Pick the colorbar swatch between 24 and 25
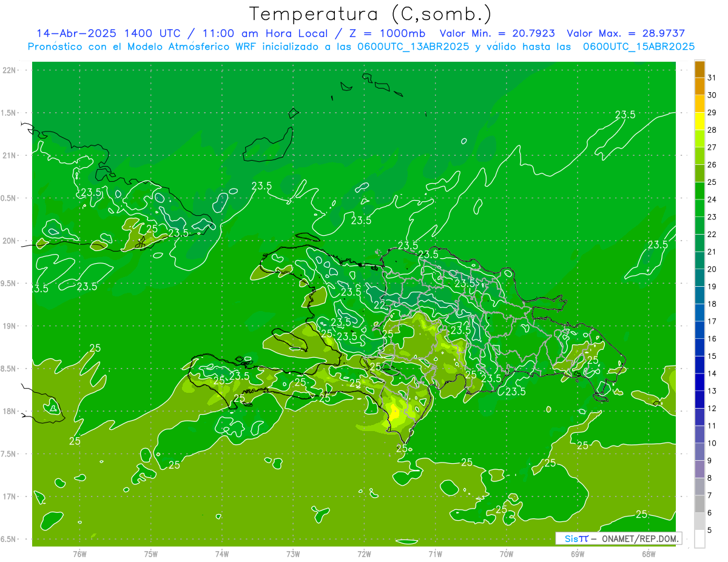 (699, 191)
